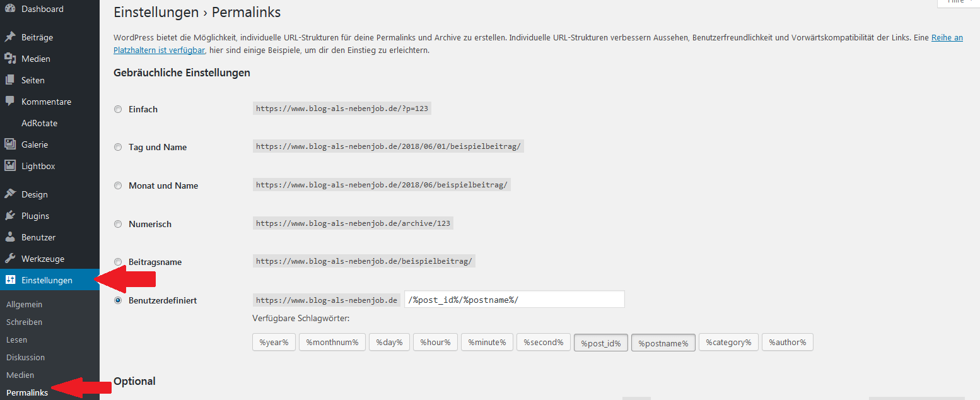Click the Plugins plug icon
Image resolution: width=980 pixels, height=400 pixels.
[10, 216]
